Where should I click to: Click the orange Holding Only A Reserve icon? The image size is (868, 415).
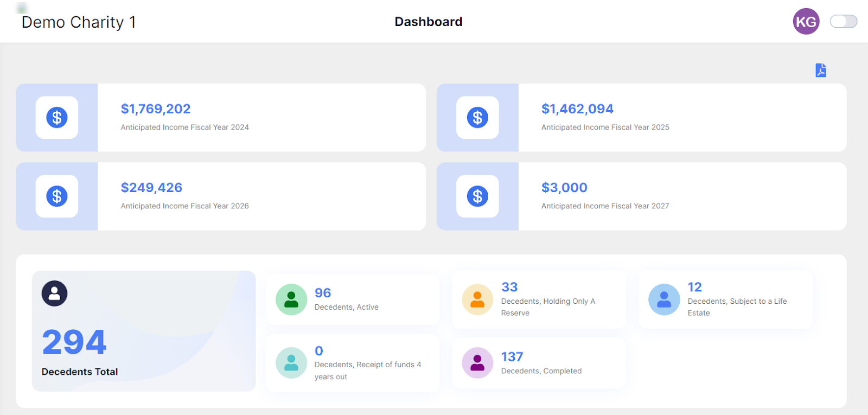(x=477, y=299)
